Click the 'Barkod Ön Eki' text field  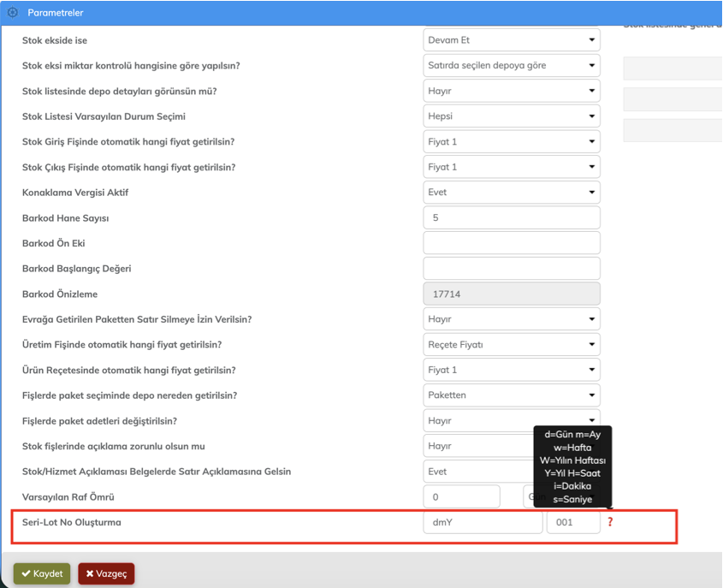[x=511, y=243]
